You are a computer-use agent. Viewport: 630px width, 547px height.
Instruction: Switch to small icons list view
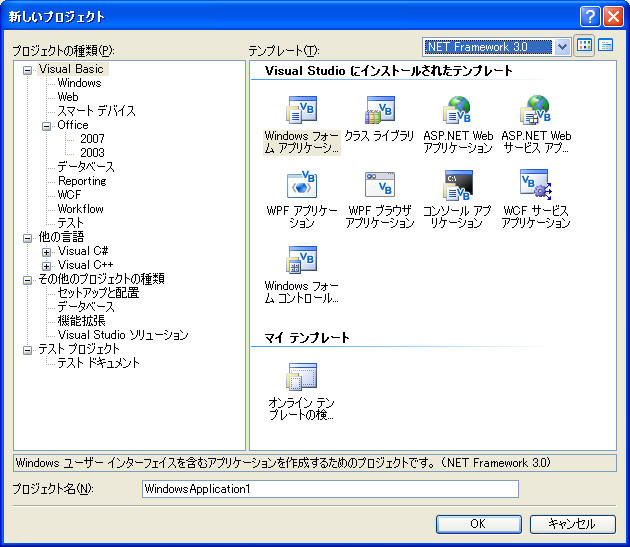605,45
